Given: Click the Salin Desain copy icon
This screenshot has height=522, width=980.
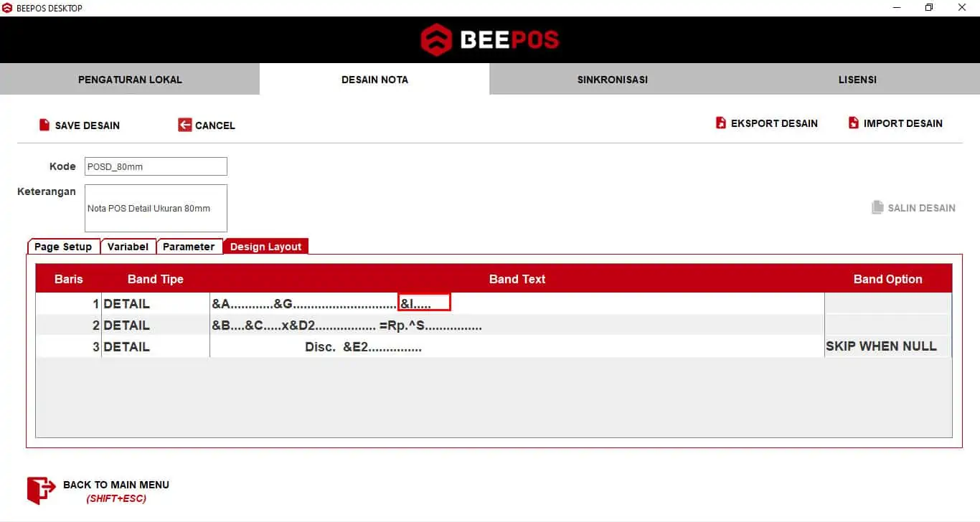Looking at the screenshot, I should [x=877, y=207].
